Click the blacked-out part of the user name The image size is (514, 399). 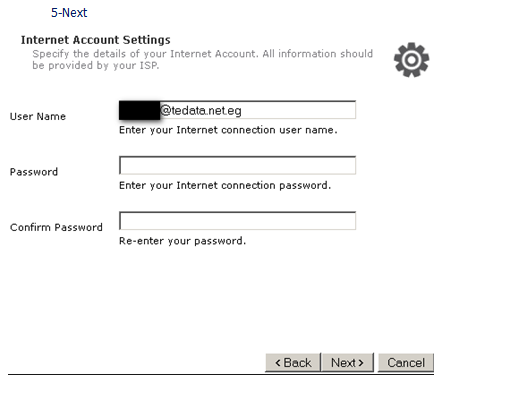click(139, 110)
